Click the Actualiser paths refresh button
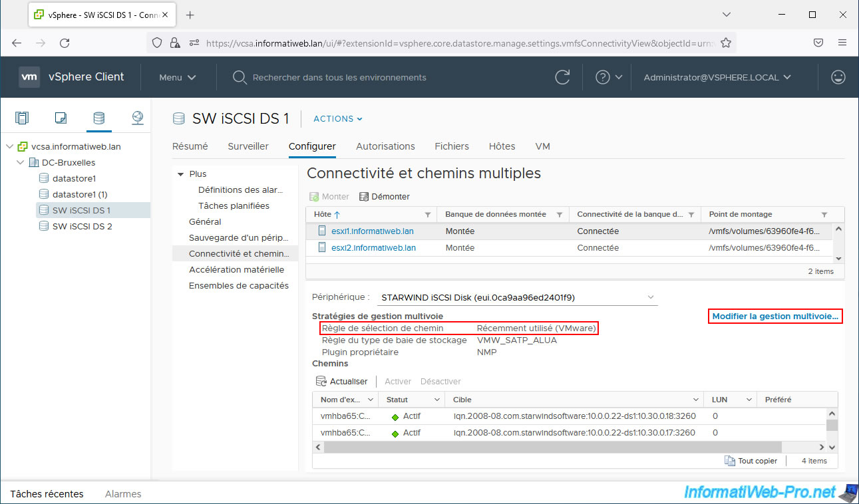The width and height of the screenshot is (859, 504). [x=342, y=382]
